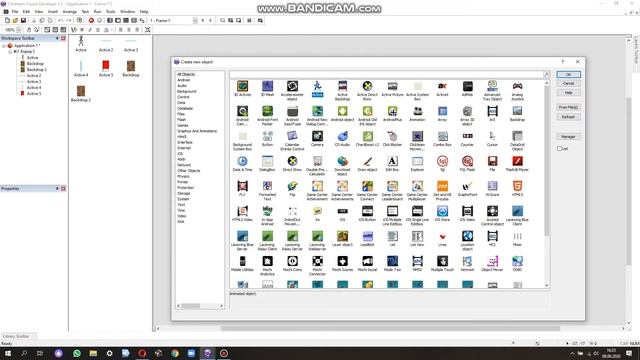Open the Tools menu

coord(111,12)
